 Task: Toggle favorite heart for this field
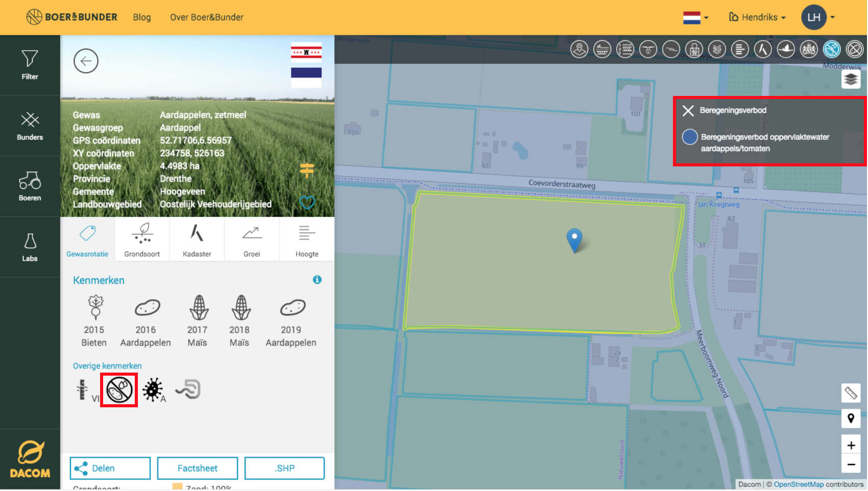pyautogui.click(x=307, y=203)
